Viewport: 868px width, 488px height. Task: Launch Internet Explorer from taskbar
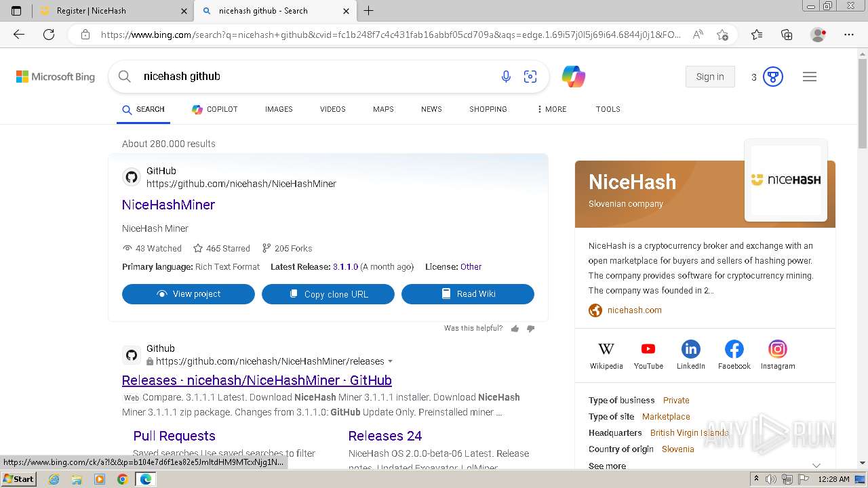click(x=54, y=479)
